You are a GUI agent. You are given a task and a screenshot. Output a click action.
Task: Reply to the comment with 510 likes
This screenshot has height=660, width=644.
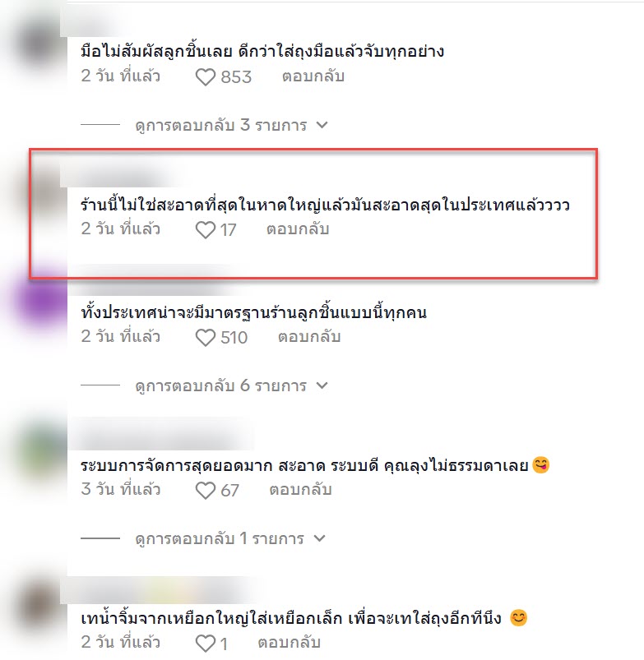309,337
